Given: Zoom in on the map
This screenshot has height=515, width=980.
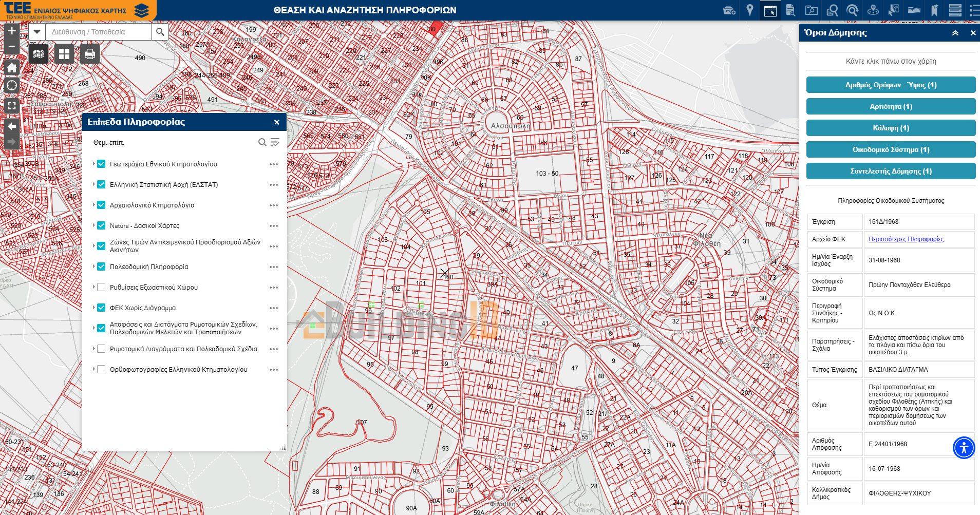Looking at the screenshot, I should 12,31.
